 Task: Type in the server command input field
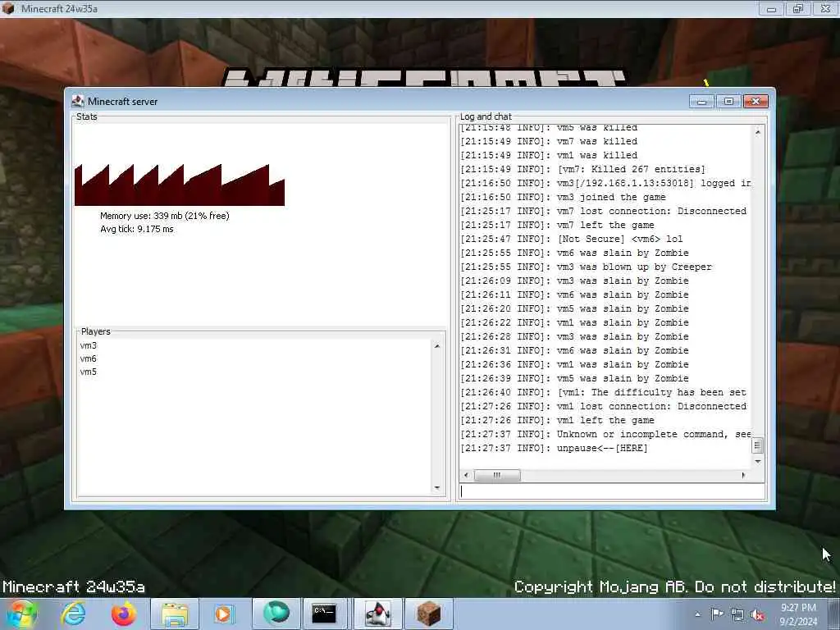pyautogui.click(x=612, y=491)
